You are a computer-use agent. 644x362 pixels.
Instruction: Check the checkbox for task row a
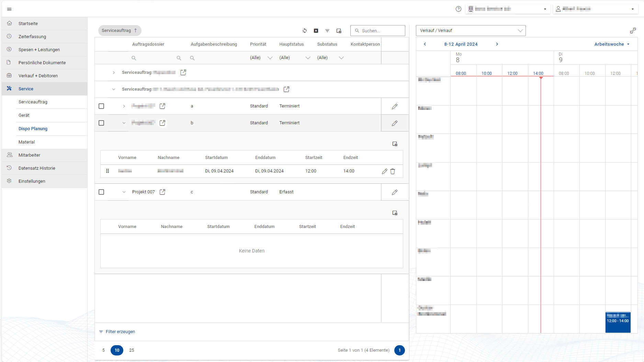[x=101, y=106]
